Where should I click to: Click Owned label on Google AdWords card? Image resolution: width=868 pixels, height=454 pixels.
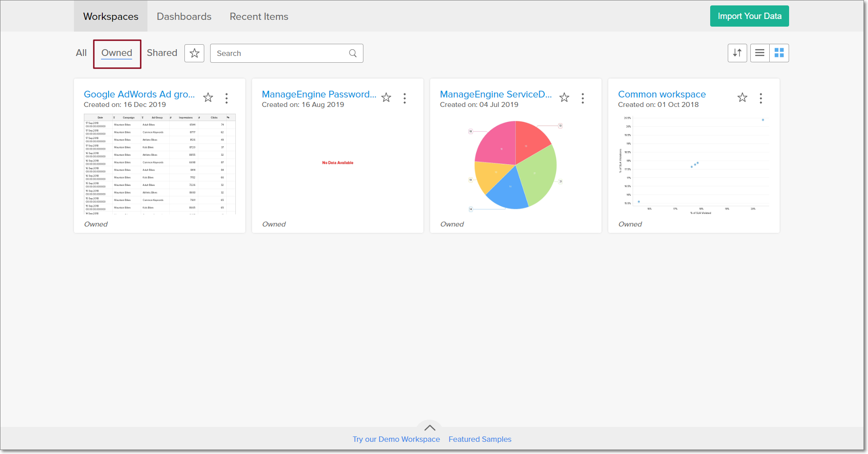(x=96, y=224)
